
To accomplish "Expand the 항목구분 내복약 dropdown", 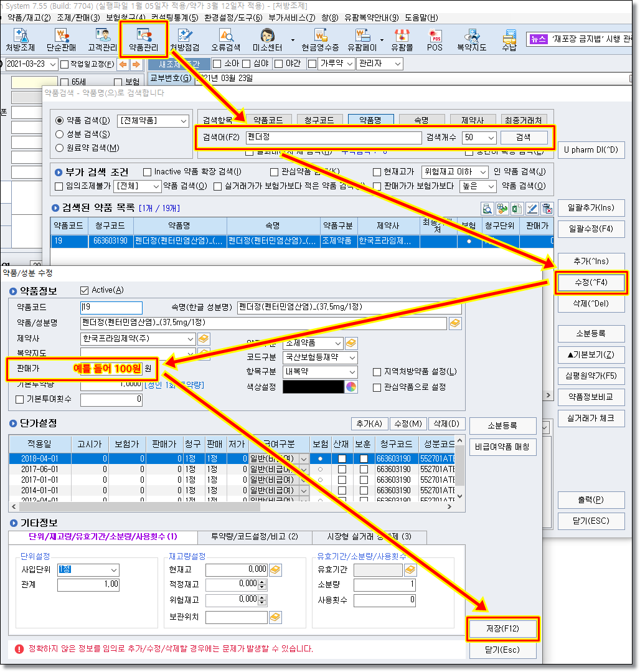I will tap(352, 372).
